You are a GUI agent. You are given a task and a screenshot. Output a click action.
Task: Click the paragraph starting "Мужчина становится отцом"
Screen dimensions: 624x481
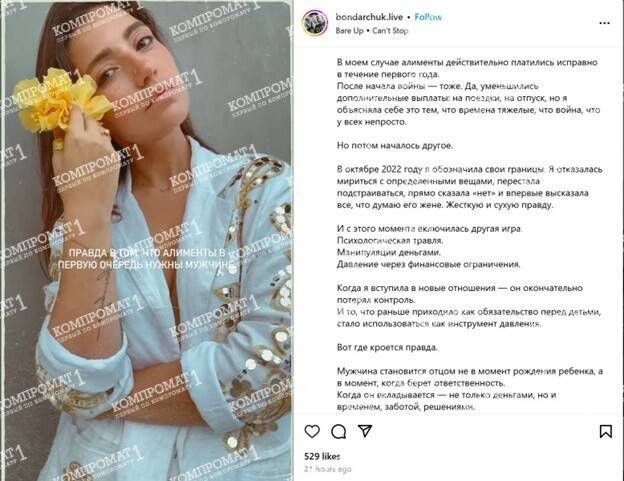(x=470, y=389)
